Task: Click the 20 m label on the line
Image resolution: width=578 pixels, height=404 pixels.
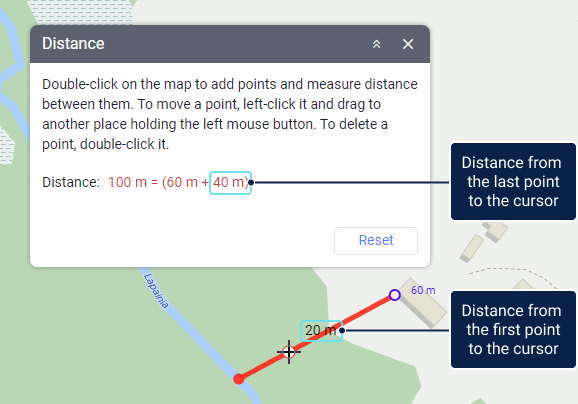Action: pos(321,331)
